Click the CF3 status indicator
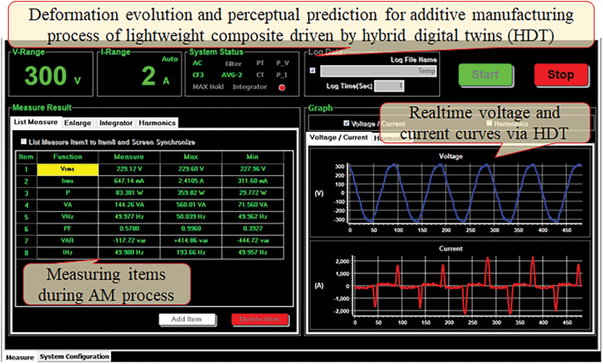Viewport: 603px width, 364px height. tap(198, 76)
